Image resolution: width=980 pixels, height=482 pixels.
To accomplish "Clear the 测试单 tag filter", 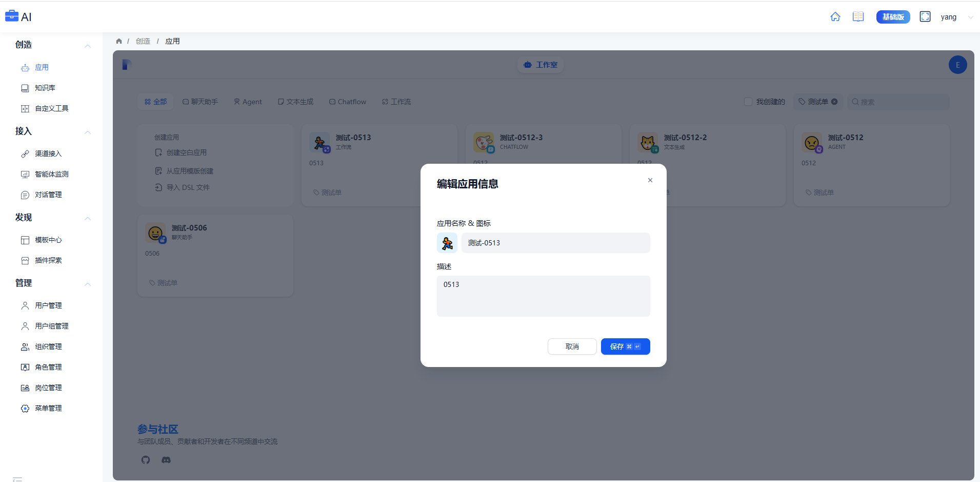I will tap(834, 102).
